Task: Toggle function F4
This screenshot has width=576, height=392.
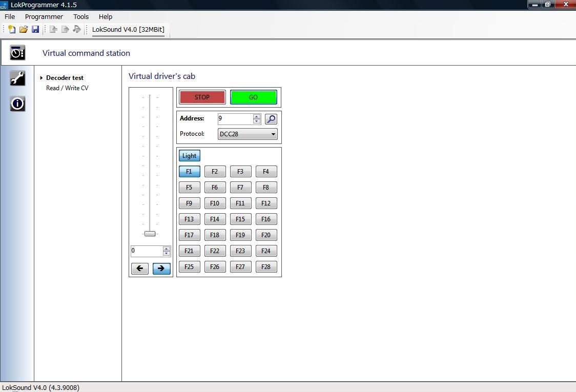Action: tap(266, 172)
